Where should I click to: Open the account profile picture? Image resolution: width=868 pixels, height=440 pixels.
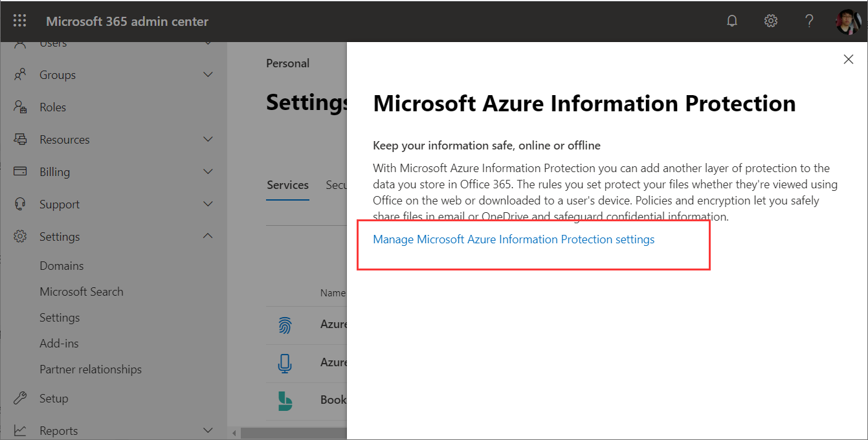(848, 21)
